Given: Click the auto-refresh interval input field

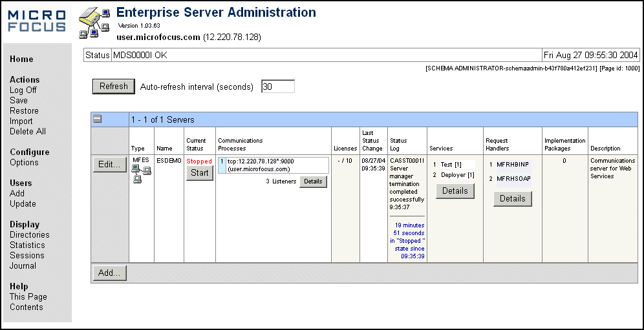Looking at the screenshot, I should point(278,87).
